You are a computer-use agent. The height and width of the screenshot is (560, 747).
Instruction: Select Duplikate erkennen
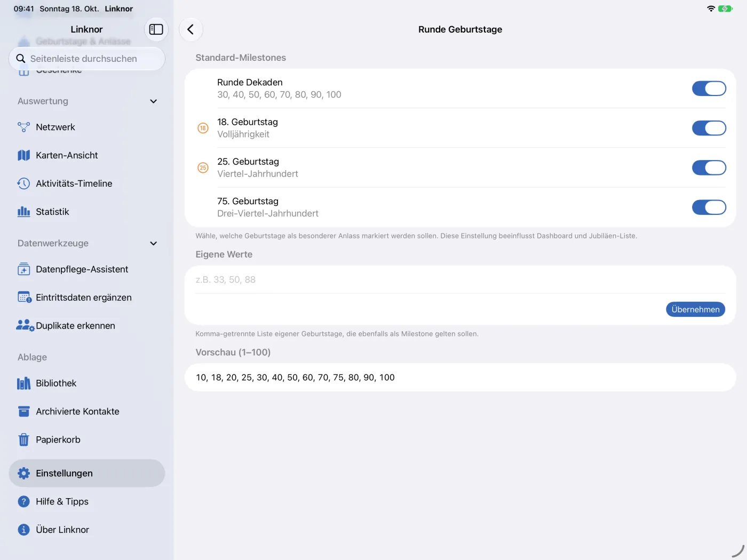(87, 326)
